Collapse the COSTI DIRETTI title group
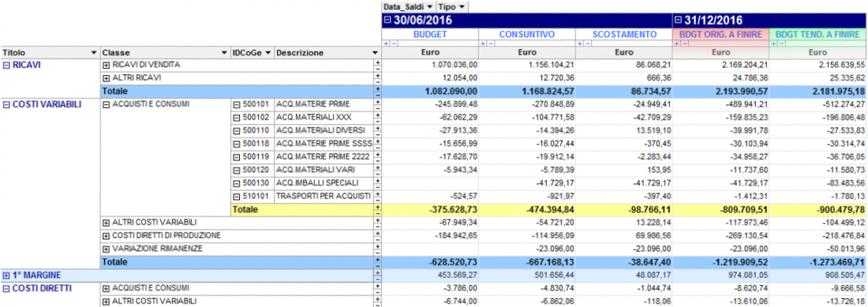The height and width of the screenshot is (307, 868). [7, 289]
